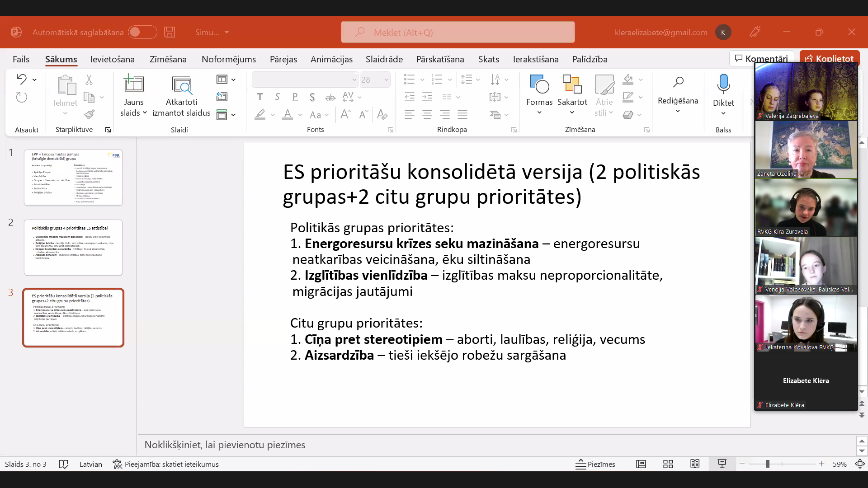Image resolution: width=868 pixels, height=488 pixels.
Task: Switch to Pārskatīšana tab
Action: point(440,59)
